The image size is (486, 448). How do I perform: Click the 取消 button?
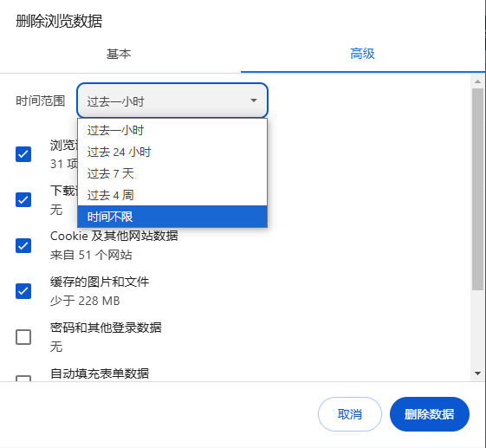[350, 414]
